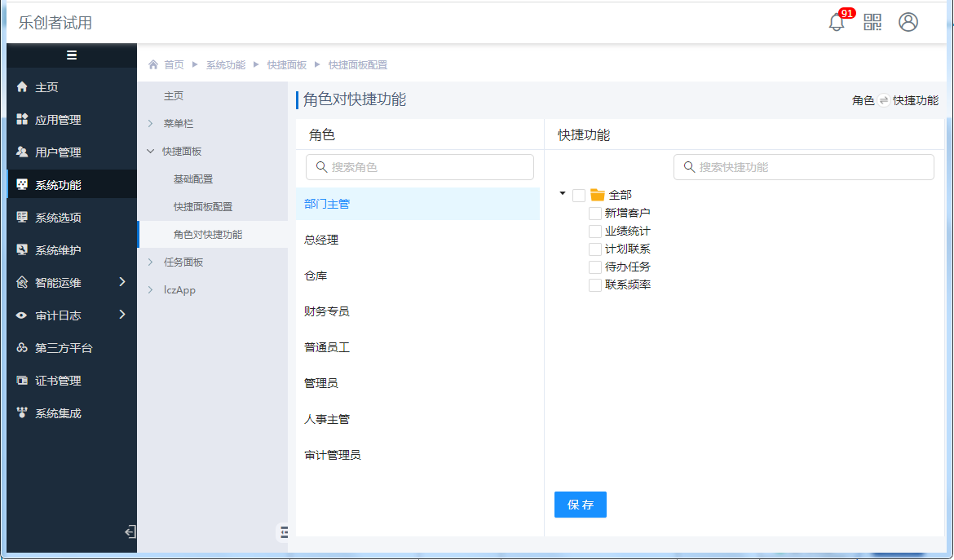Image resolution: width=954 pixels, height=560 pixels.
Task: Click the home icon in breadcrumb
Action: (x=153, y=64)
